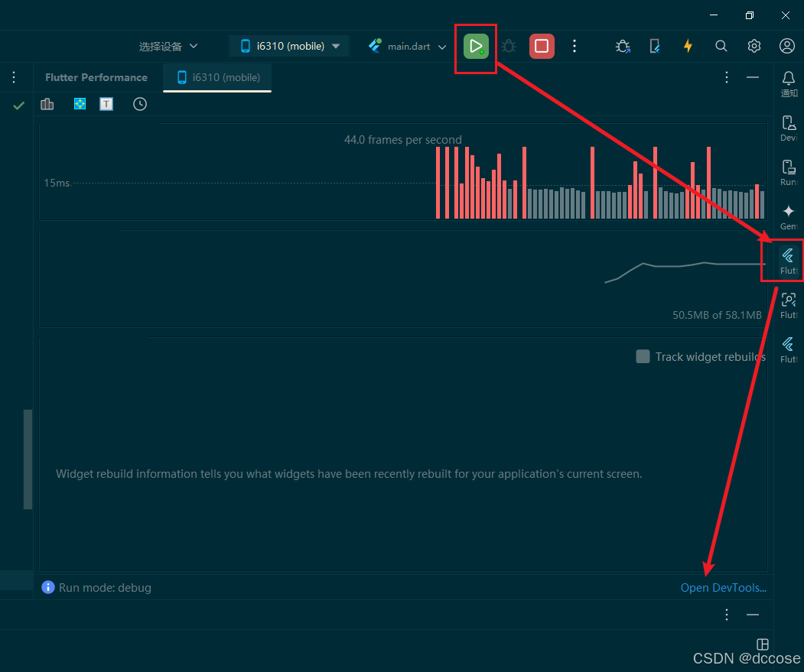
Task: Toggle performance overlay bar chart icon
Action: pos(47,104)
